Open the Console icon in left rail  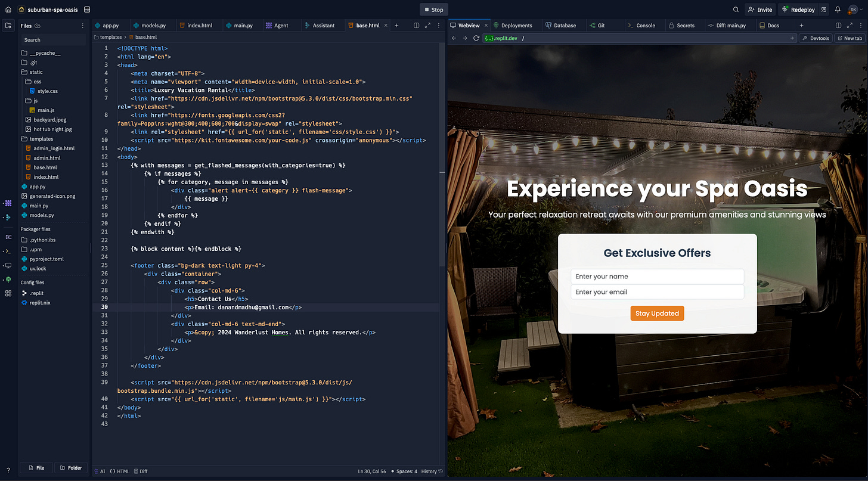click(8, 252)
